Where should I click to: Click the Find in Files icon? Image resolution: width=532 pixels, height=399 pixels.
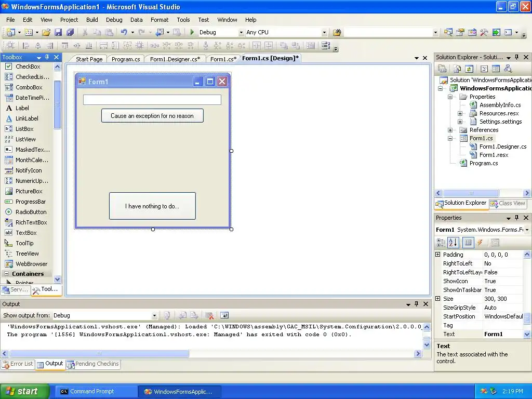(x=337, y=32)
